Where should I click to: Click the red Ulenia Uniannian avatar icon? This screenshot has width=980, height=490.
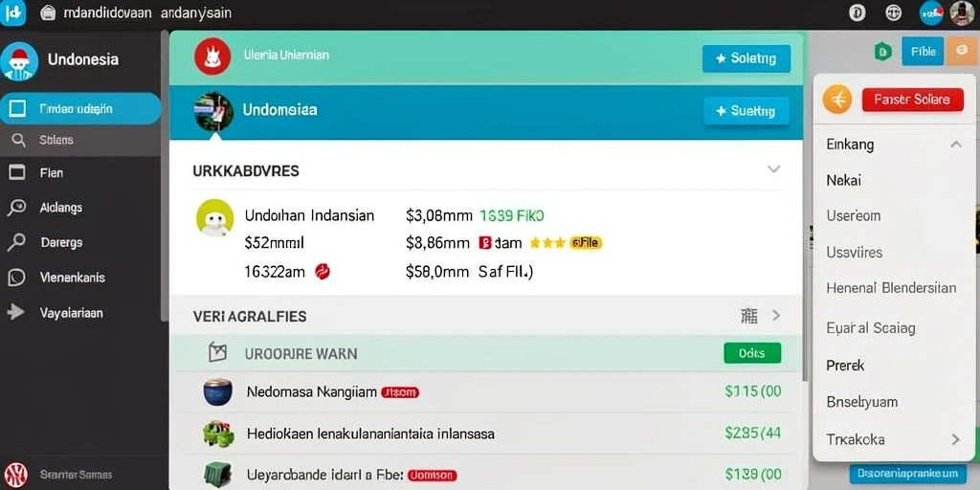212,56
